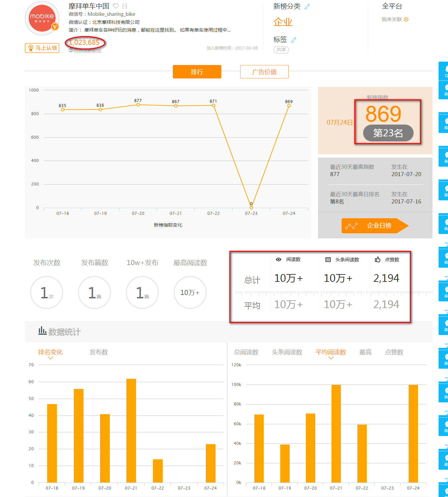The height and width of the screenshot is (497, 448).
Task: Switch to the 广告价值 tab
Action: click(x=264, y=72)
